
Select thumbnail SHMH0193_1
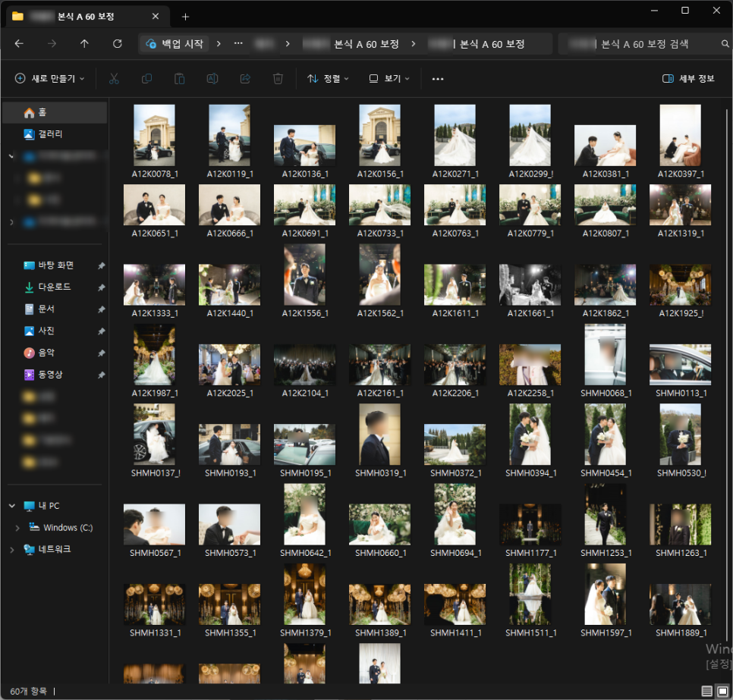pyautogui.click(x=229, y=444)
